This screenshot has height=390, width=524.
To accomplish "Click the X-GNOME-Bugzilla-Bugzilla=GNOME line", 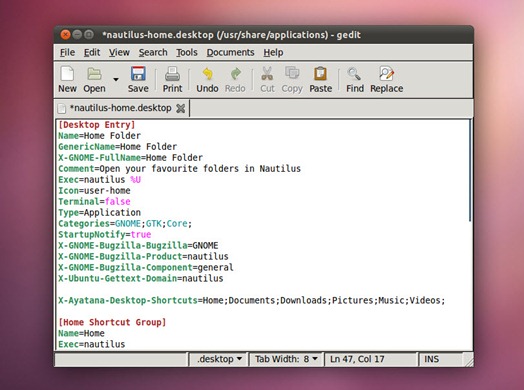I will click(138, 246).
